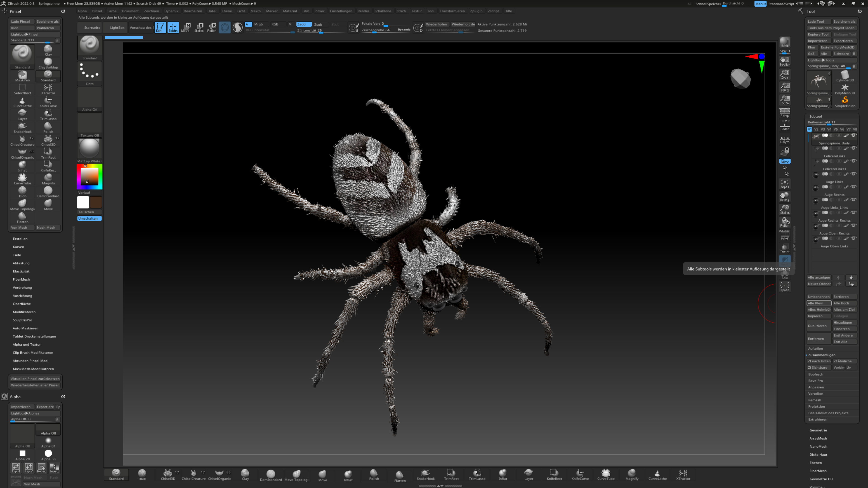Select the CurveTube brush in left palette
The image size is (868, 488).
point(23,179)
